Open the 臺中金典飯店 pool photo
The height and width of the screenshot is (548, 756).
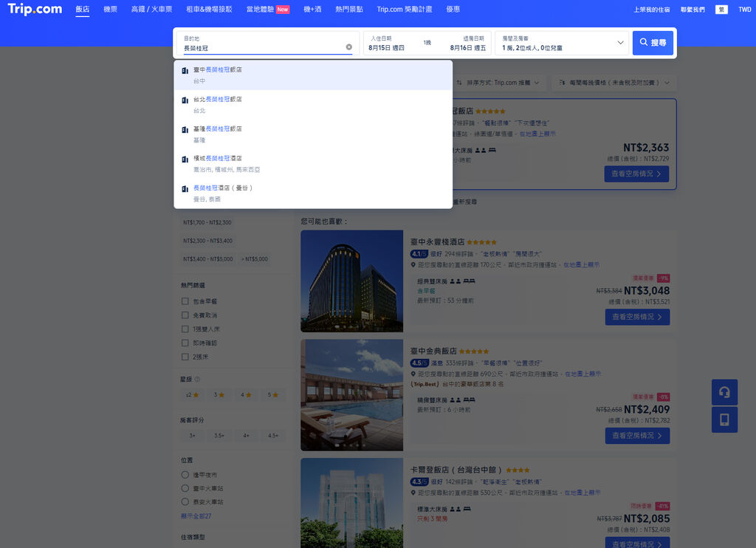coord(352,395)
